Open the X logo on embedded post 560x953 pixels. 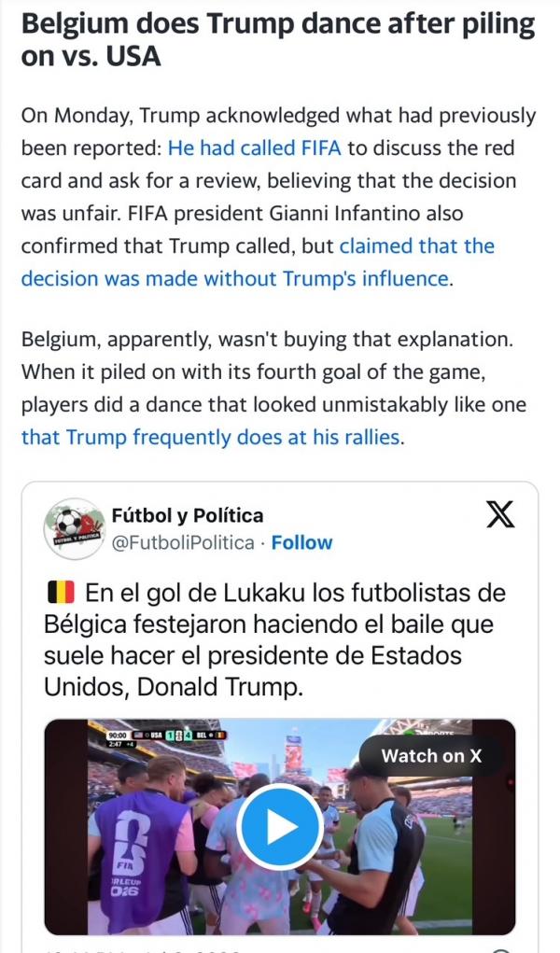click(500, 515)
